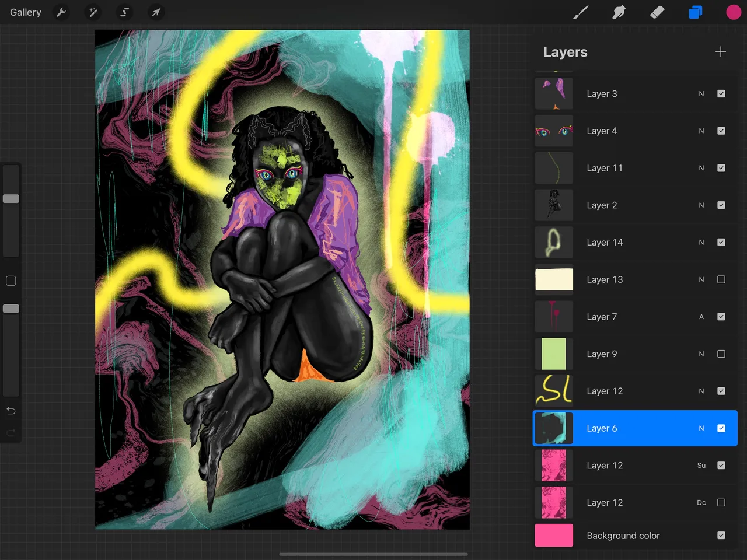Toggle Layer 7 visibility checkbox
Image resolution: width=747 pixels, height=560 pixels.
[x=721, y=317]
